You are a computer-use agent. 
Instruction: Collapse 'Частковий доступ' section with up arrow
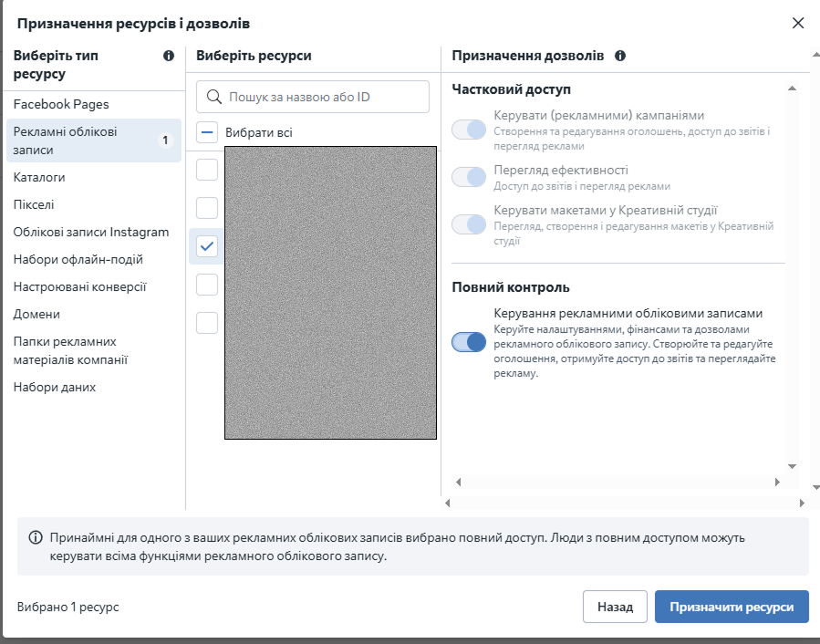point(792,88)
